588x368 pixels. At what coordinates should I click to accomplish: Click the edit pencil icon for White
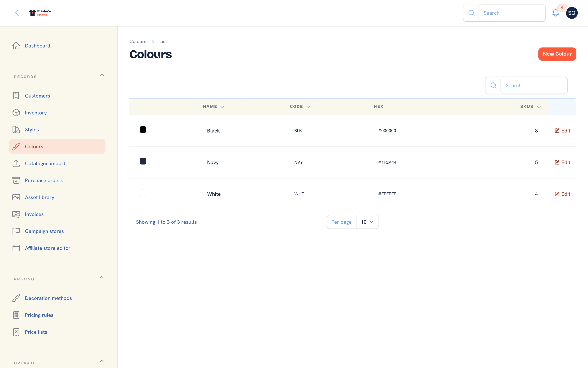click(x=557, y=194)
